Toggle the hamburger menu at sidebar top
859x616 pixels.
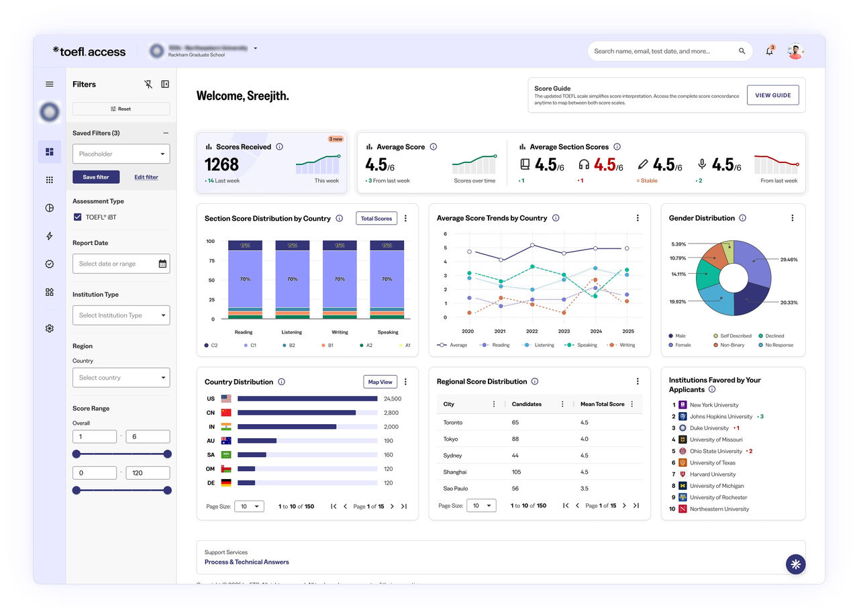click(x=49, y=84)
